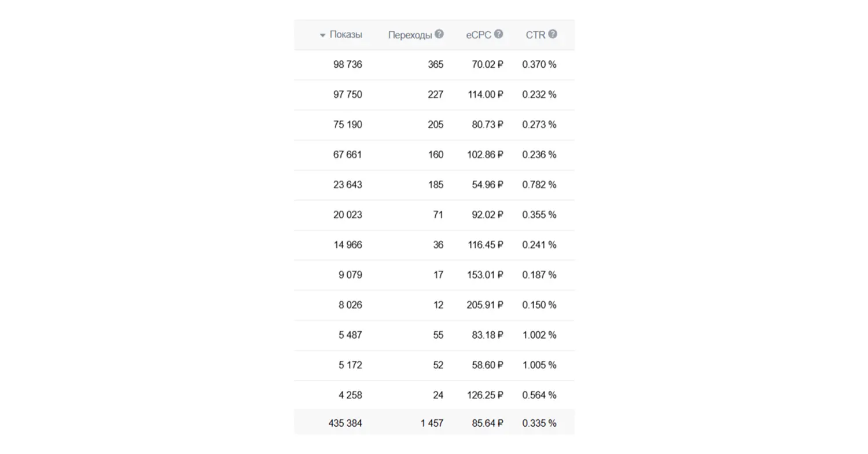This screenshot has width=868, height=454.
Task: Toggle the sort arrow beside Показы
Action: [322, 35]
